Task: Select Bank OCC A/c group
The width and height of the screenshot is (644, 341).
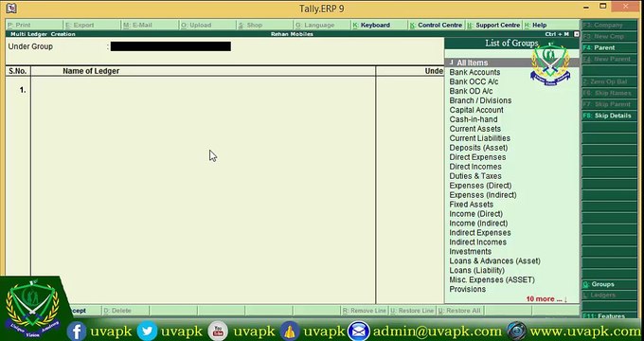Action: click(474, 81)
